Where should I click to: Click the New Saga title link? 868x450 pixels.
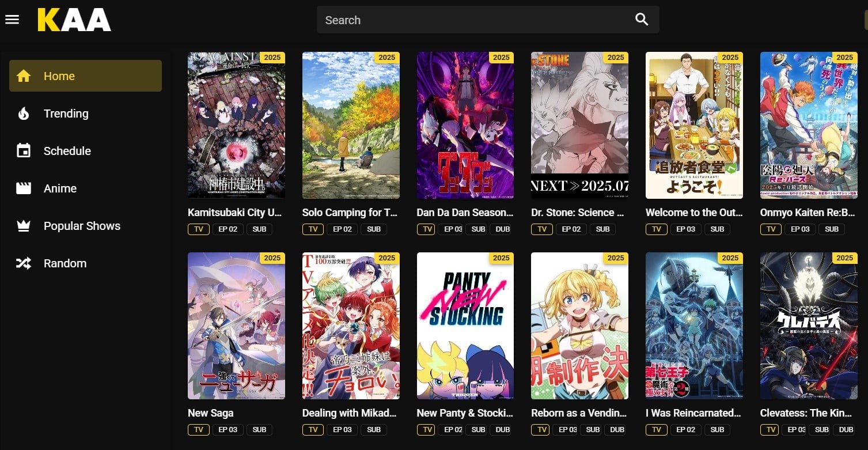coord(211,413)
